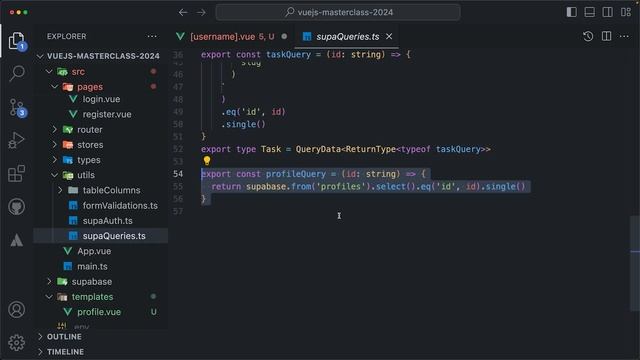
Task: Collapse the VUEJS-MASTERCLASS-2024 root folder
Action: point(40,56)
